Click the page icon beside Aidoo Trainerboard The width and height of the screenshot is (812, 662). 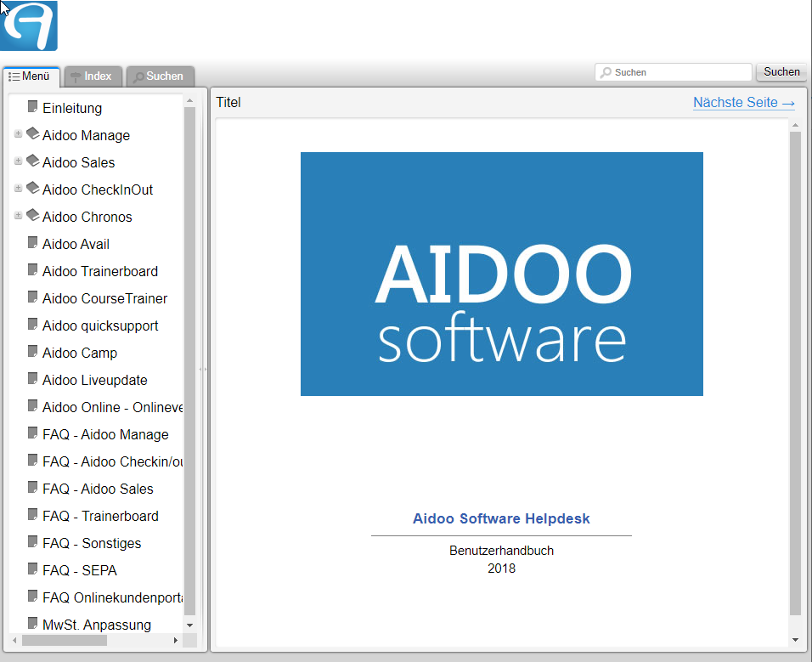pos(32,269)
